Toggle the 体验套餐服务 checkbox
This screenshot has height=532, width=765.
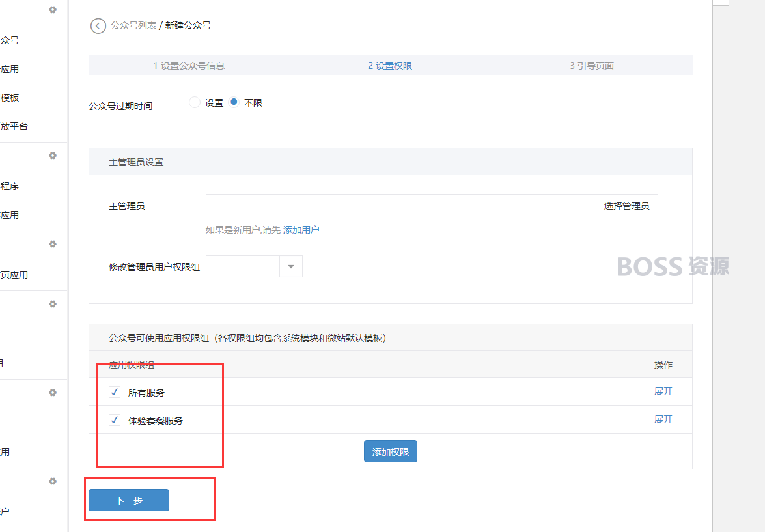115,420
